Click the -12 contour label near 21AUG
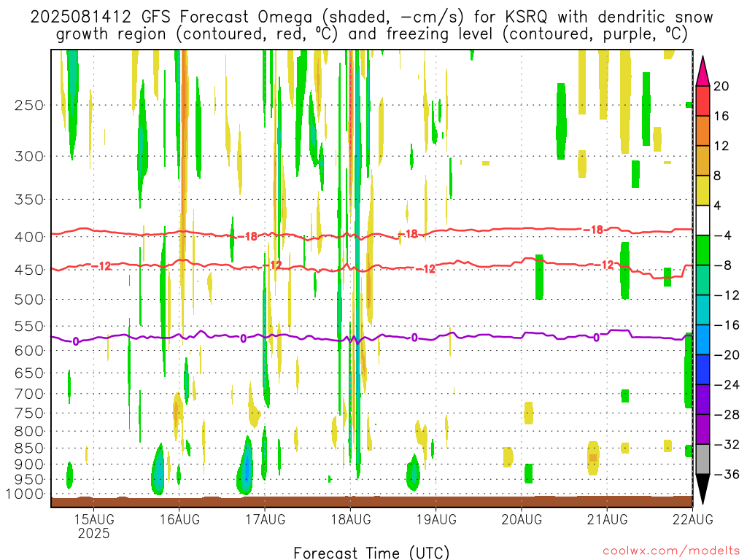 coord(604,265)
